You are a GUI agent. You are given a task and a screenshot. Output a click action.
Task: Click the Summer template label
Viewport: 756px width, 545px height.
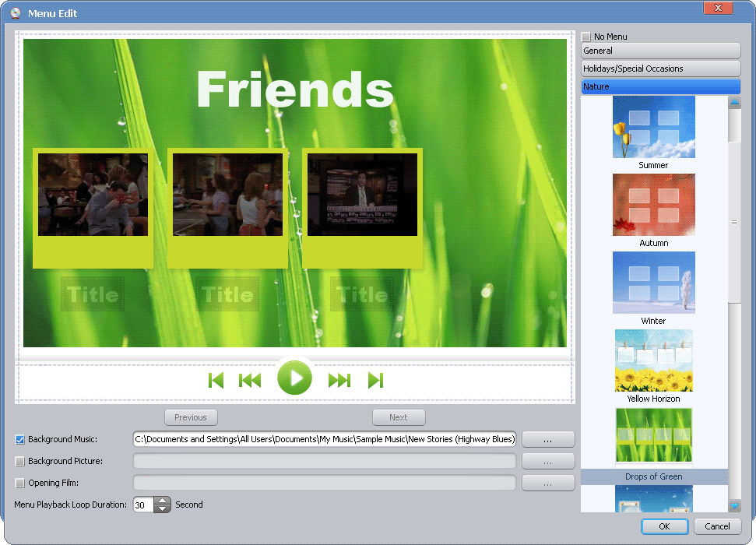[653, 165]
